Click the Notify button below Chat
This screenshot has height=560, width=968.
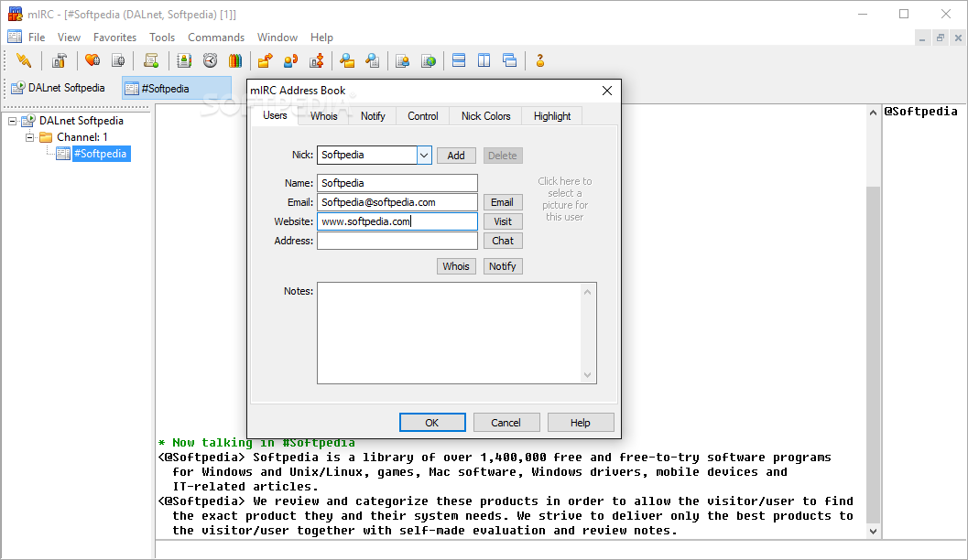pyautogui.click(x=503, y=266)
